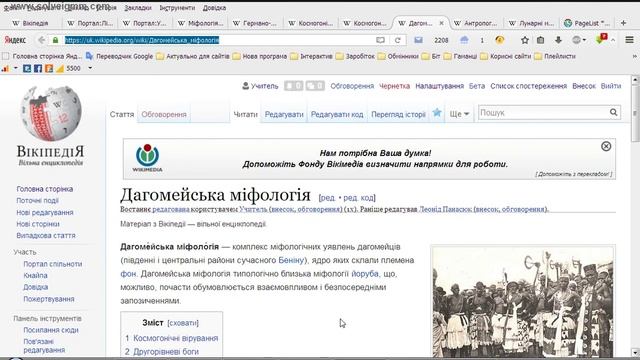Click the watchlist star icon

[x=437, y=113]
